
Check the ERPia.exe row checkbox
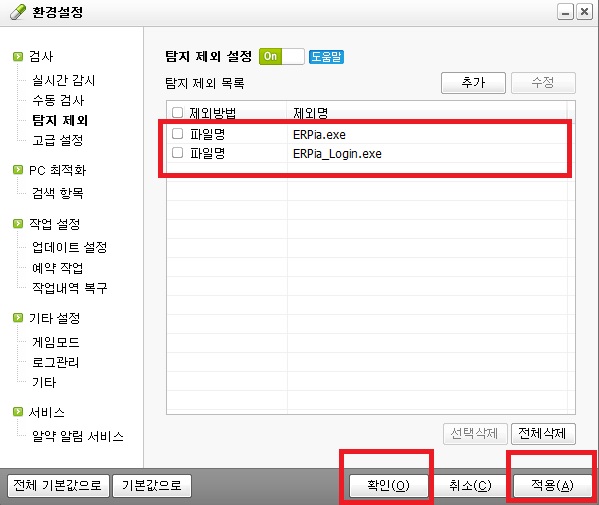177,134
